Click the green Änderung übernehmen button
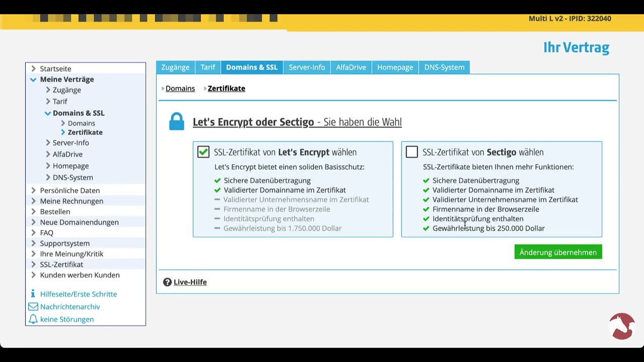 click(558, 252)
